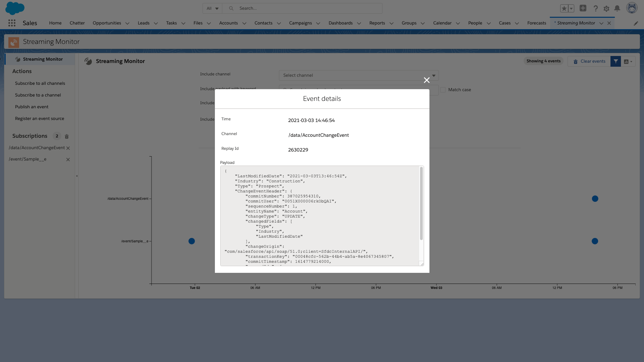Open the help question mark icon
Screen dimensions: 644x362
click(x=596, y=8)
